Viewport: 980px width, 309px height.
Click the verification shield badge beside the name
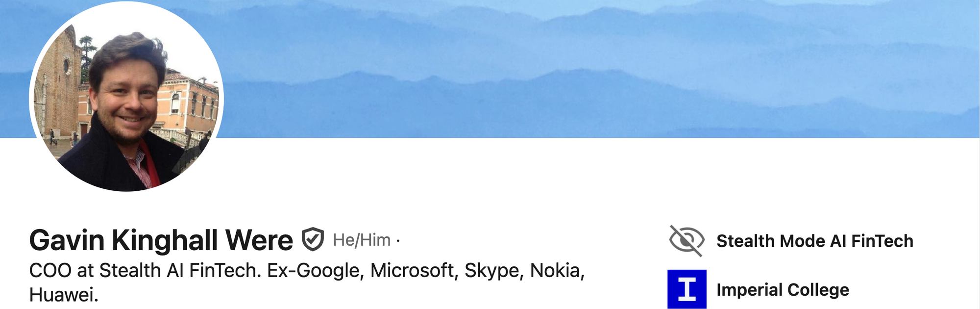coord(313,239)
